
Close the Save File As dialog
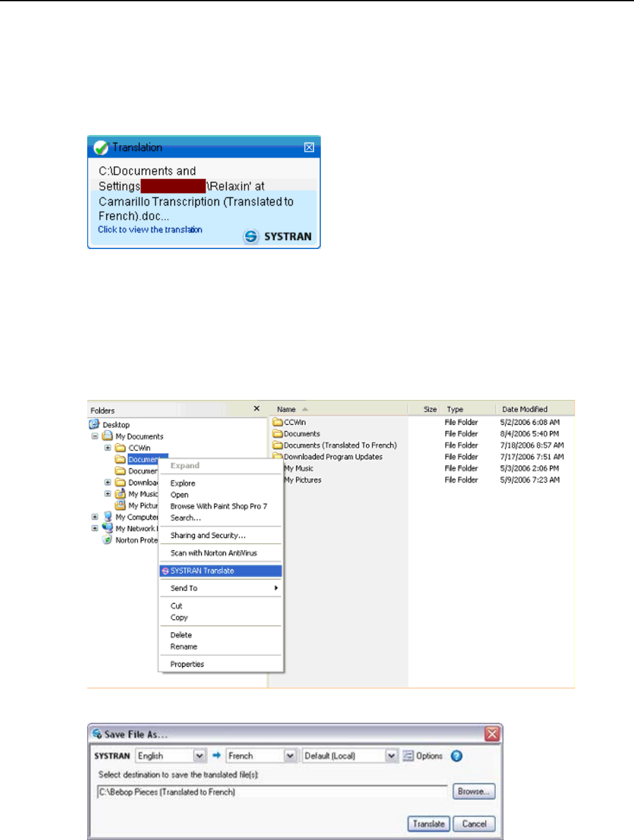point(492,734)
